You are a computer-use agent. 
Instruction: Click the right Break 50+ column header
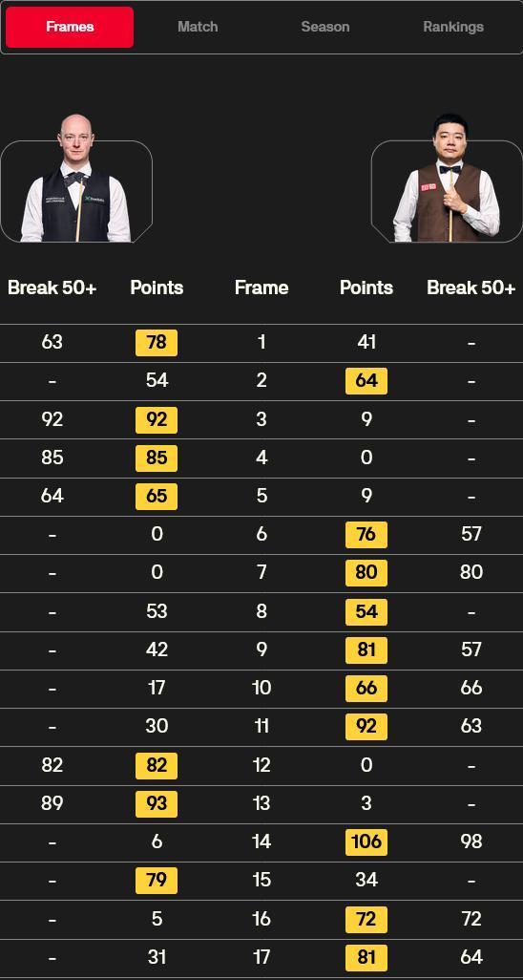coord(471,288)
